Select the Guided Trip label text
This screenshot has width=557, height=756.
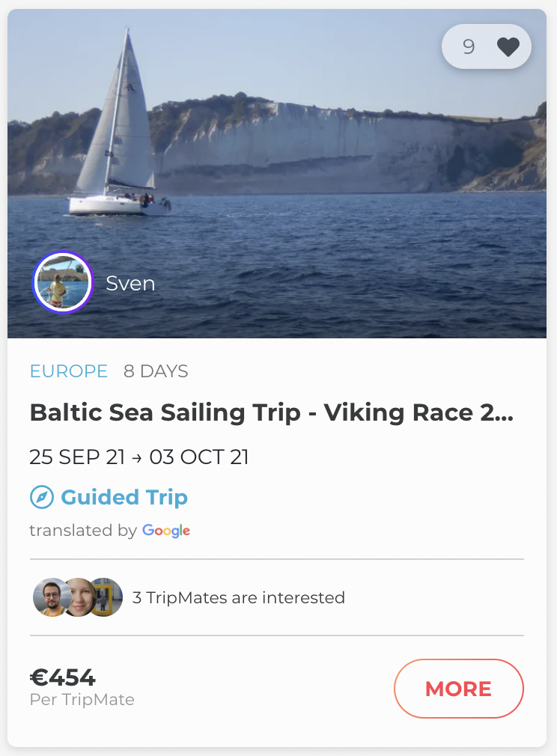pos(124,497)
